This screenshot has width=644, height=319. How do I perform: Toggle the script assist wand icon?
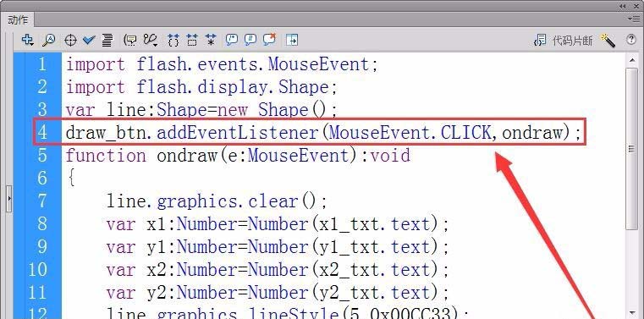(608, 41)
